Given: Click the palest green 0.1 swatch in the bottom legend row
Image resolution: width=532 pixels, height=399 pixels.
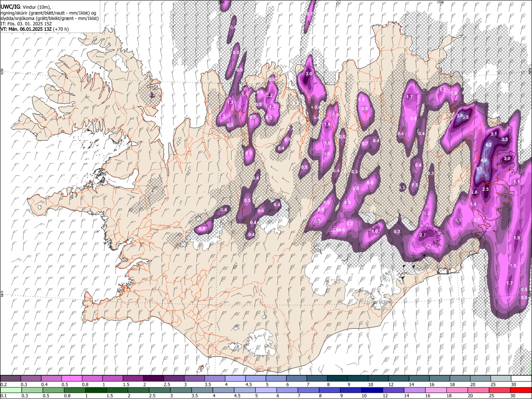Looking at the screenshot, I should pyautogui.click(x=11, y=390).
